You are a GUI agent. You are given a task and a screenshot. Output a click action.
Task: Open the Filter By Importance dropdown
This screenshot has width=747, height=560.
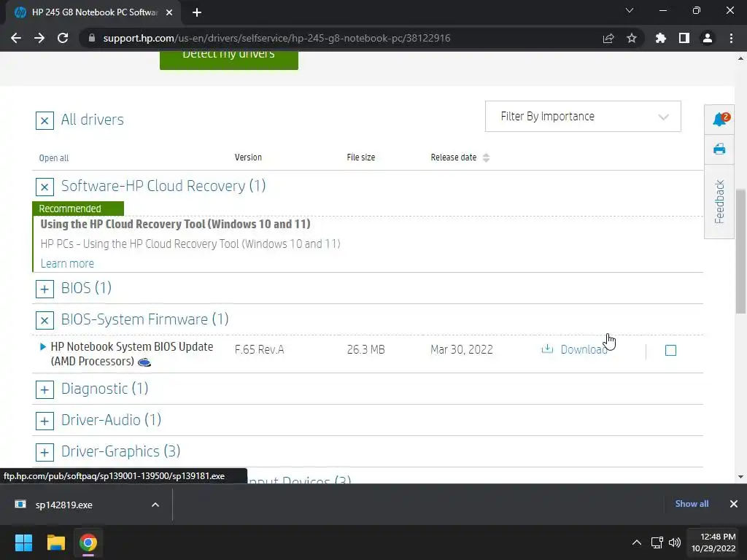point(583,116)
